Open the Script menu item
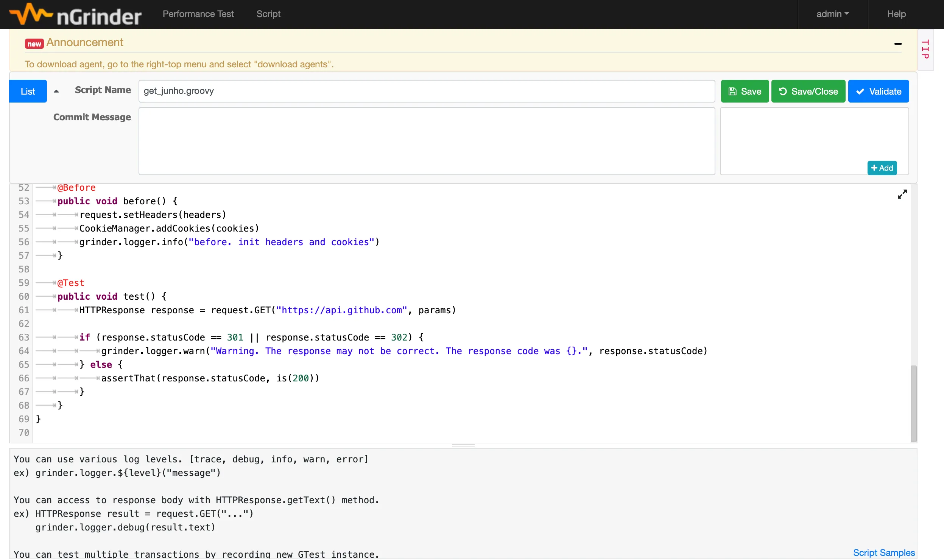Viewport: 944px width, 560px height. pyautogui.click(x=268, y=14)
